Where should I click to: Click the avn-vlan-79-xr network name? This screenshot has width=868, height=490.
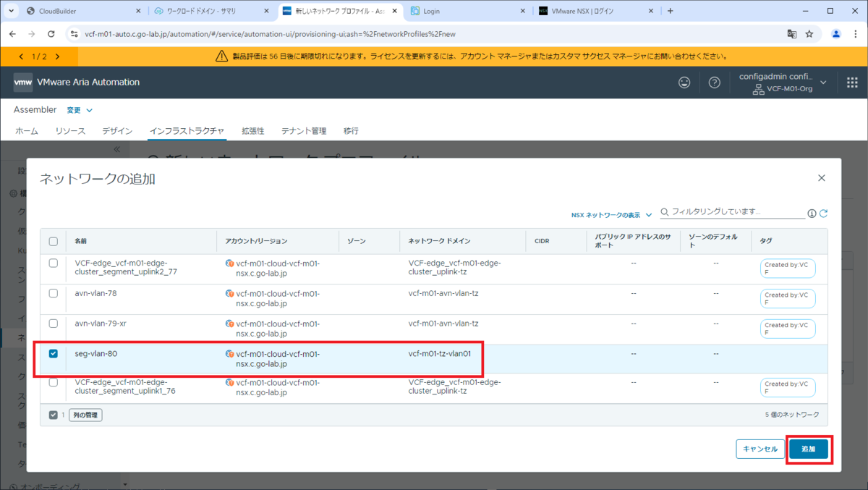pos(101,324)
